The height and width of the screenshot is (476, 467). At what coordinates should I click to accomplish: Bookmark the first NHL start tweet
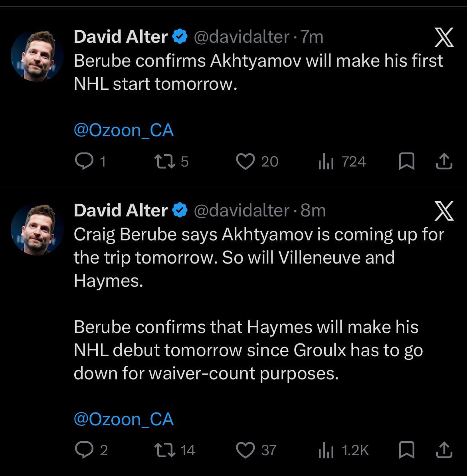(x=406, y=162)
